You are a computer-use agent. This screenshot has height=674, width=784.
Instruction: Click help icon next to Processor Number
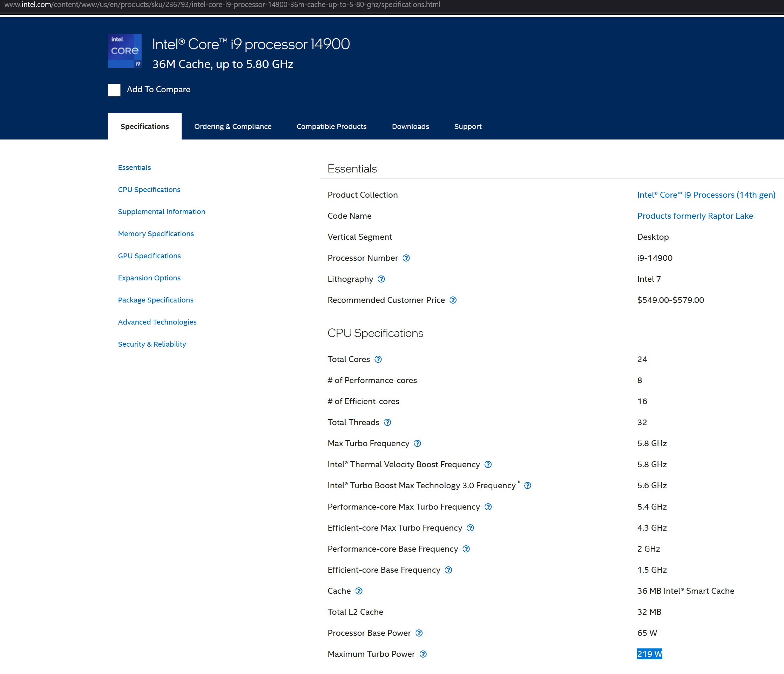click(406, 258)
